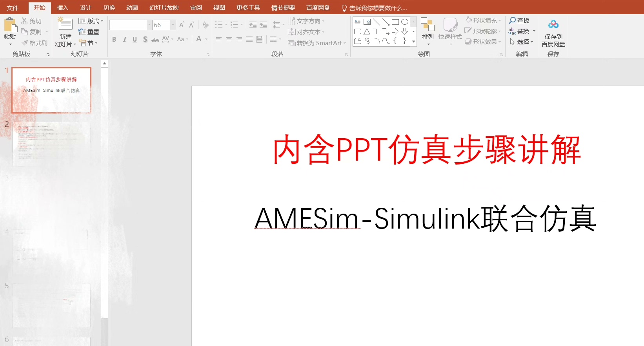Justify text alignment

249,39
